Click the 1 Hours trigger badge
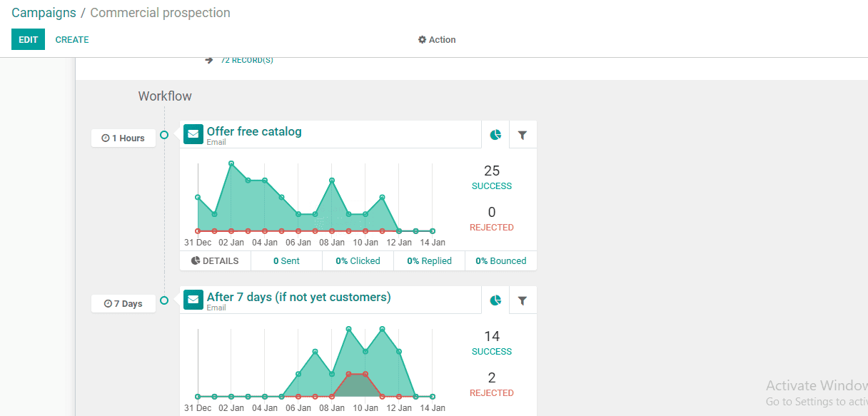Viewport: 868px width, 416px height. (123, 138)
